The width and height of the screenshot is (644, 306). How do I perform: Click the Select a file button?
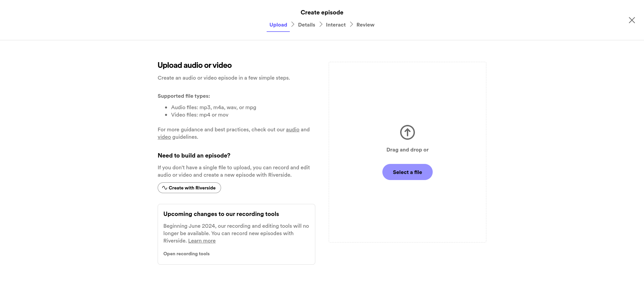point(407,172)
